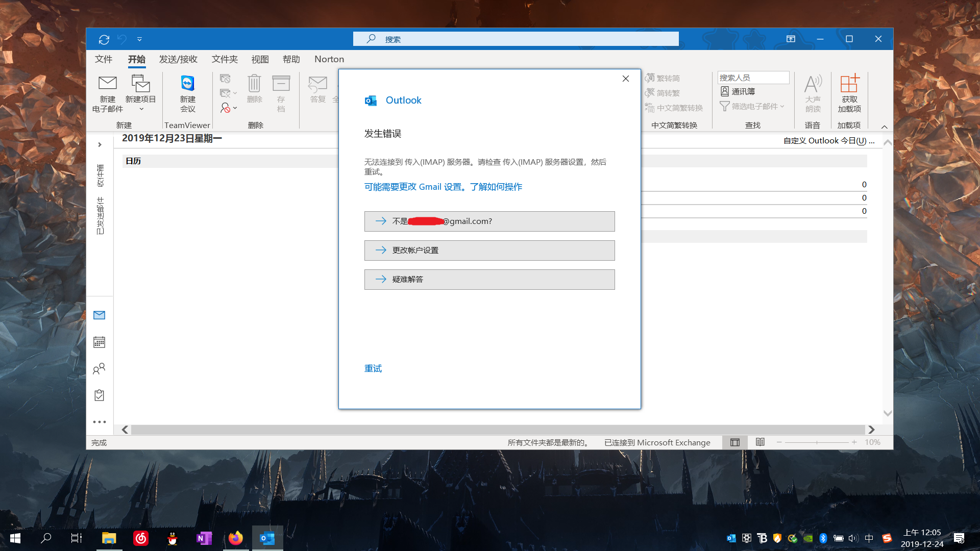Click the New Email icon
Image resolution: width=980 pixels, height=551 pixels.
click(108, 83)
